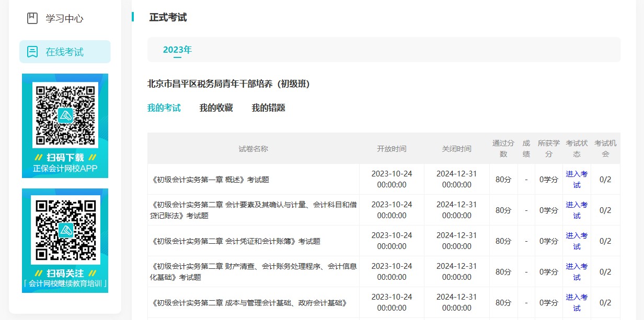Select 在线考试 sidebar menu item
Image resolution: width=644 pixels, height=320 pixels.
pos(65,52)
